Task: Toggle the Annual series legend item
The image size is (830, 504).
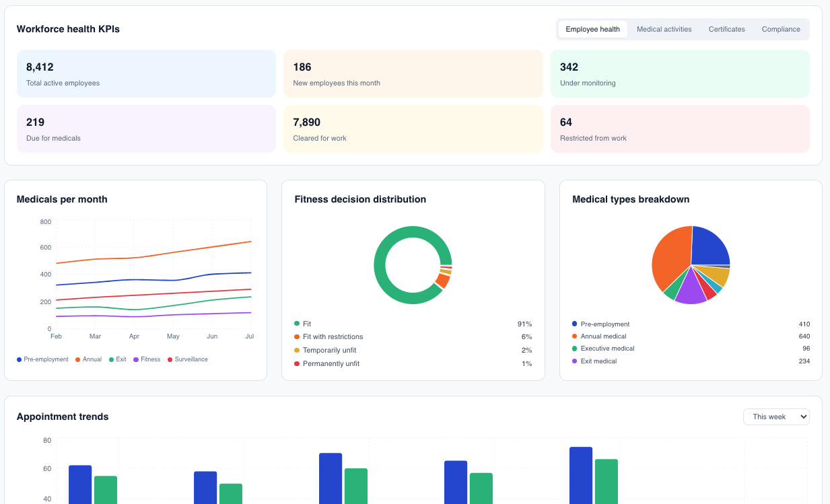Action: coord(88,359)
